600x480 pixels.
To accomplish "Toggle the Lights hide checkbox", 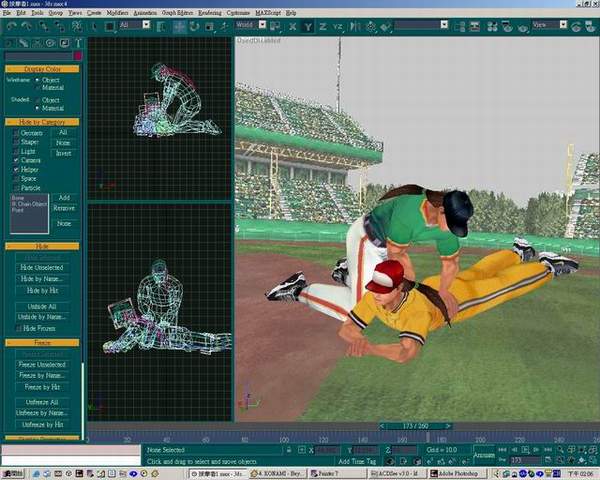I will point(15,150).
